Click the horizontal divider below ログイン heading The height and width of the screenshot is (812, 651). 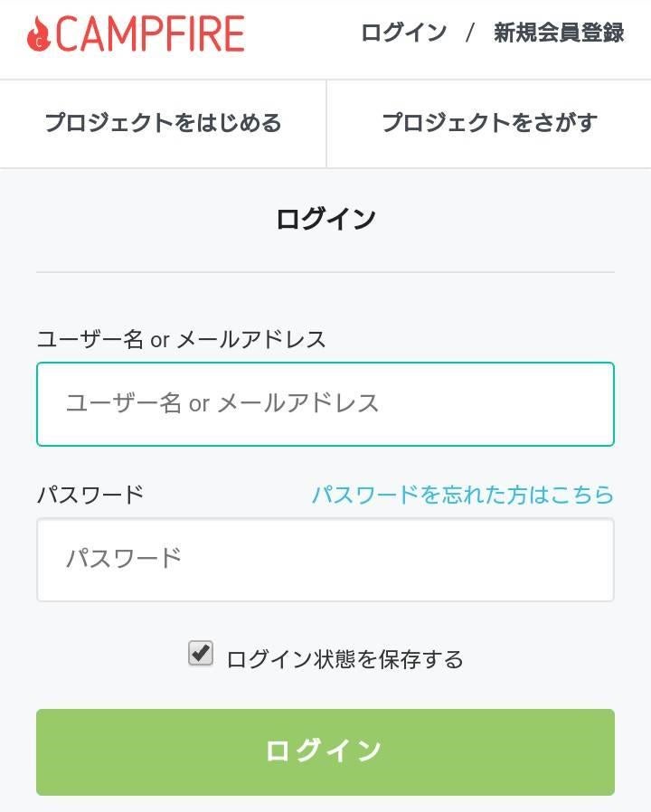click(325, 272)
